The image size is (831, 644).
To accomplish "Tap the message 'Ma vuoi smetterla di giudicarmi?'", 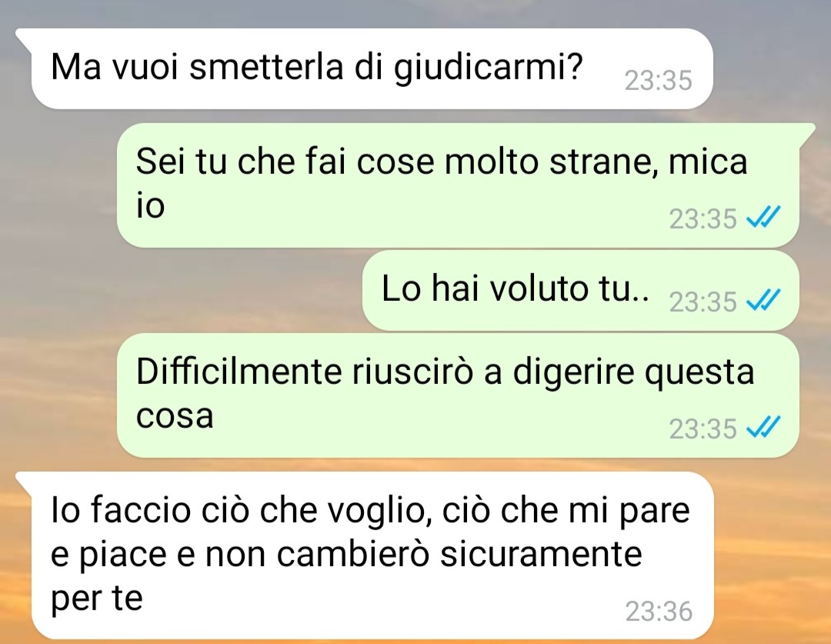I will coord(371,69).
